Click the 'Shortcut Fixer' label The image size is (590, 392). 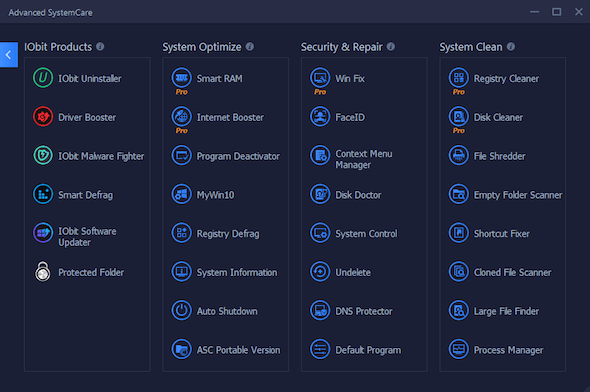(x=502, y=234)
